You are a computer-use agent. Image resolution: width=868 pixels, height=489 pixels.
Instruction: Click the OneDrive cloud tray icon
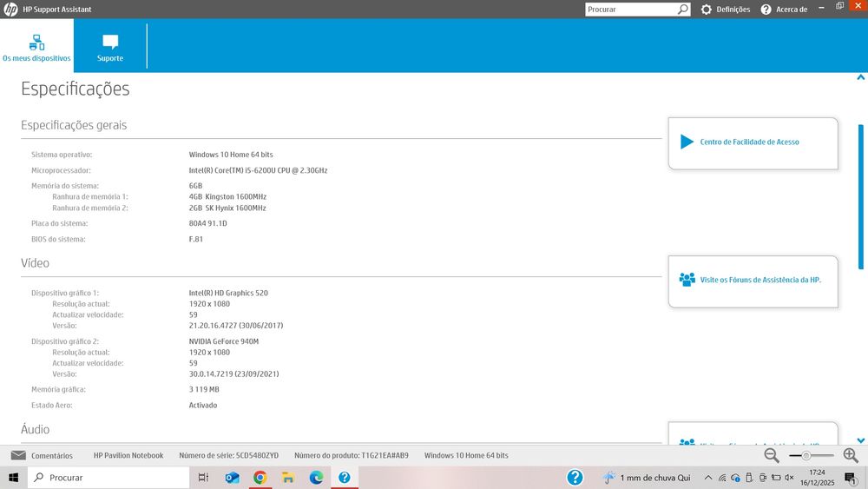point(735,478)
